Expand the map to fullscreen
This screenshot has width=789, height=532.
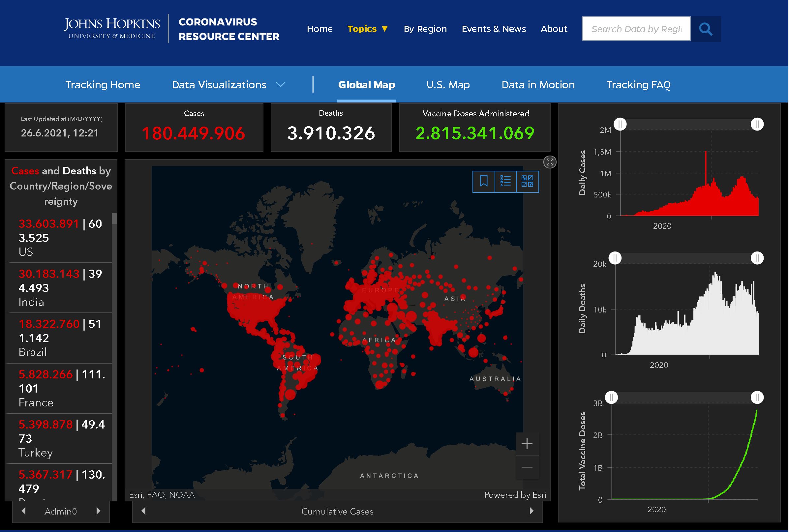[550, 162]
